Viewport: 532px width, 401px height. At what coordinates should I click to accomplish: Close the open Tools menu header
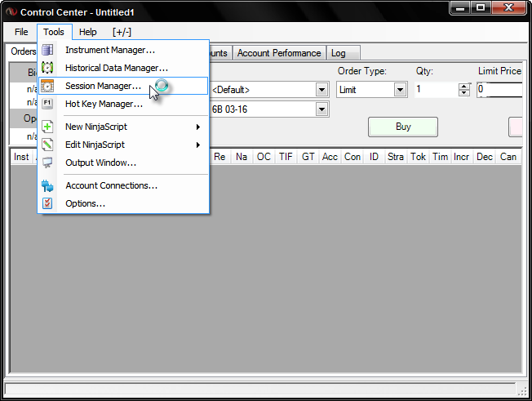point(54,32)
